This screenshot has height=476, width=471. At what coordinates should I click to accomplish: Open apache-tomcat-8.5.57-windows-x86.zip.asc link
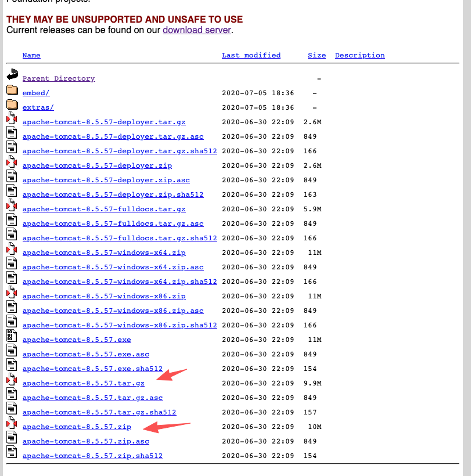pos(113,311)
